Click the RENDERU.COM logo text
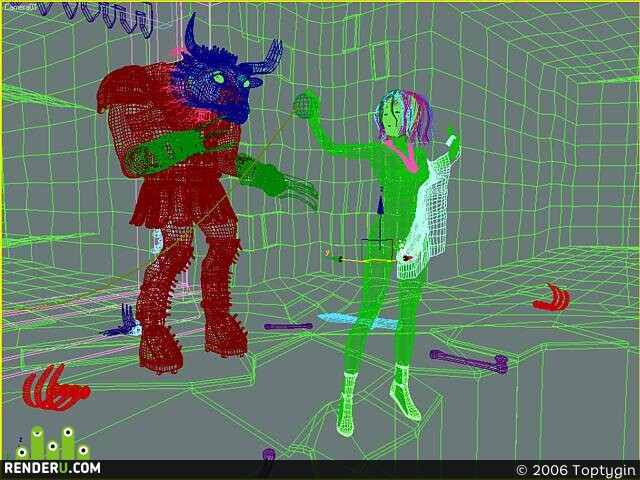 [52, 468]
